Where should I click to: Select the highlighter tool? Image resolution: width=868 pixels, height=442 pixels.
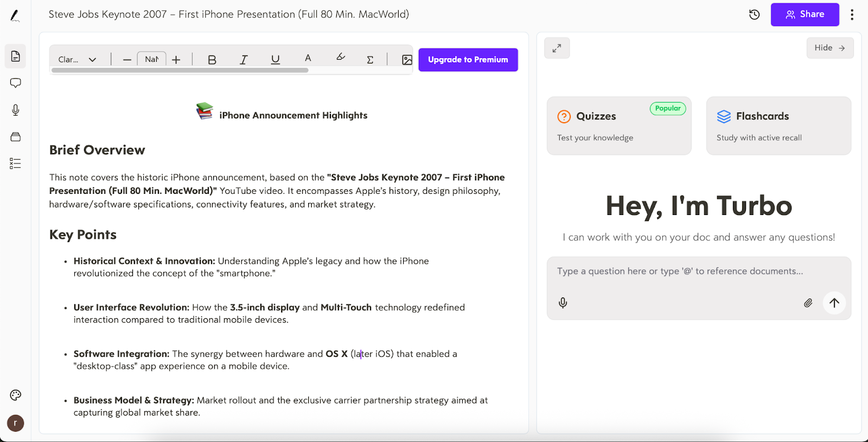click(341, 57)
